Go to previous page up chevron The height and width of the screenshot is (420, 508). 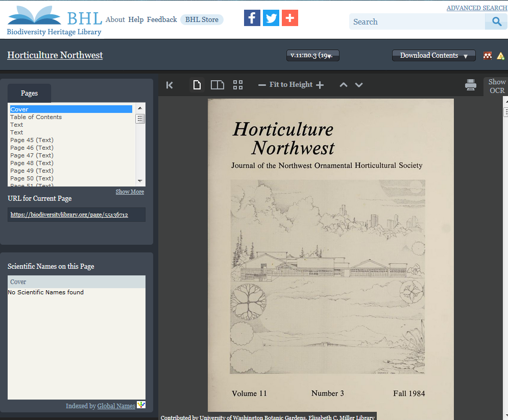pos(344,85)
